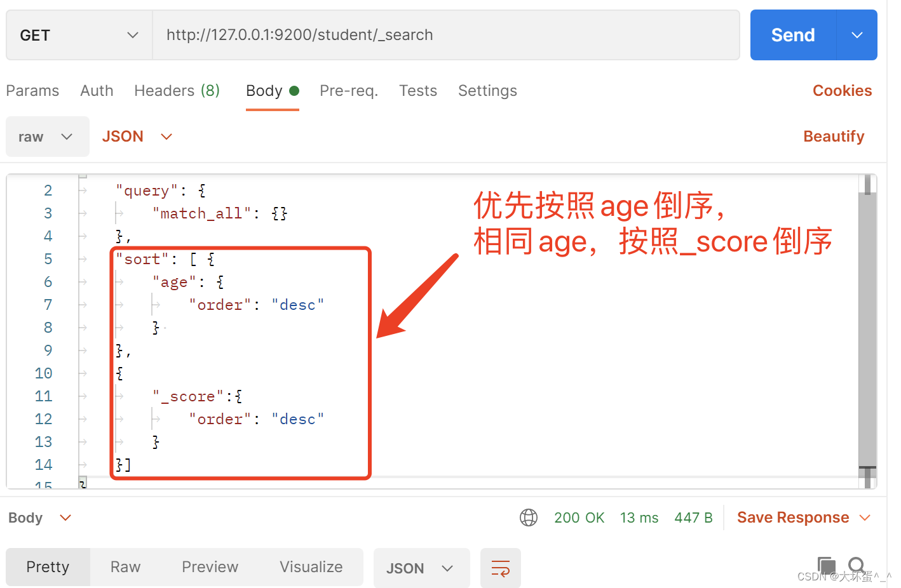Click editor line number 10
Viewport: 901px width, 588px height.
tap(43, 373)
